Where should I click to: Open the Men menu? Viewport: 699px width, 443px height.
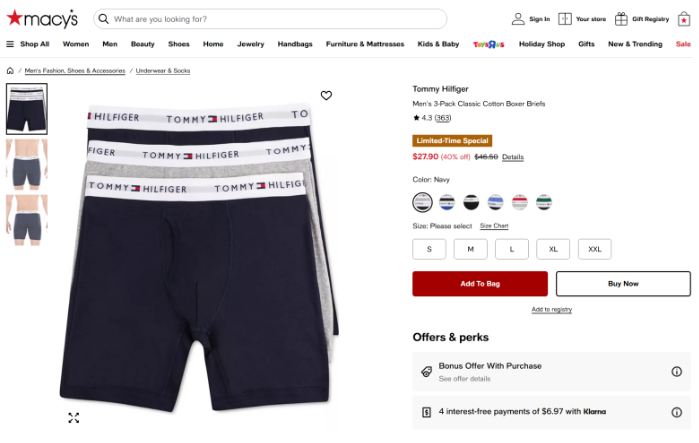pyautogui.click(x=110, y=44)
